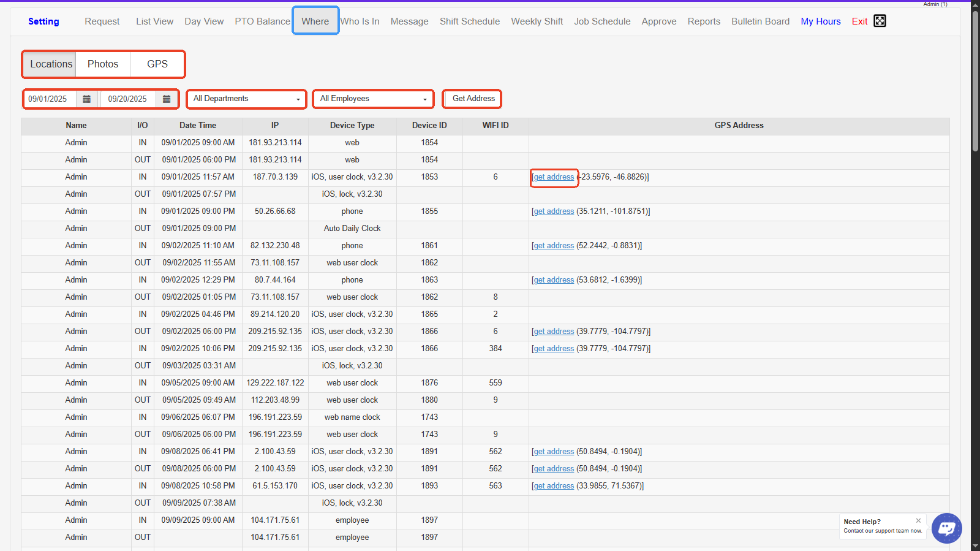
Task: Open the start date calendar picker icon
Action: click(x=86, y=99)
